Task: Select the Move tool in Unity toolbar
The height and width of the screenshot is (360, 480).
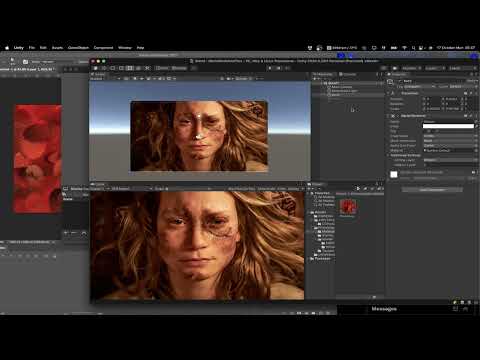Action: [104, 68]
